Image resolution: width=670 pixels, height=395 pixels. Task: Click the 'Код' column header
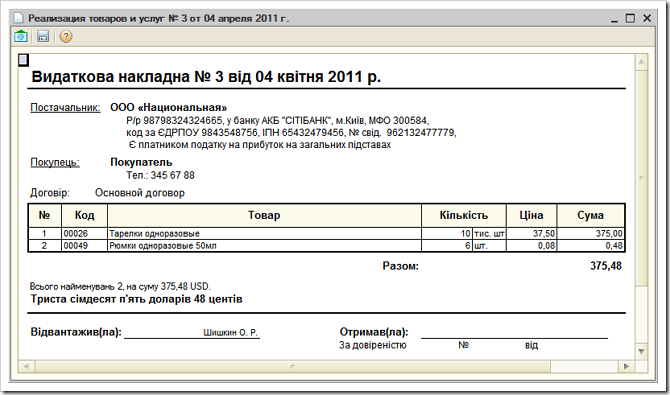[85, 215]
